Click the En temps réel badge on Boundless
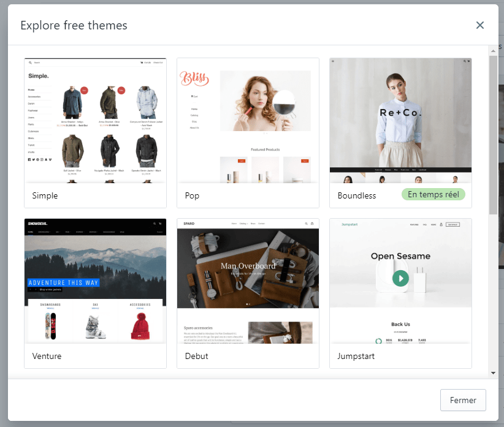 point(433,194)
